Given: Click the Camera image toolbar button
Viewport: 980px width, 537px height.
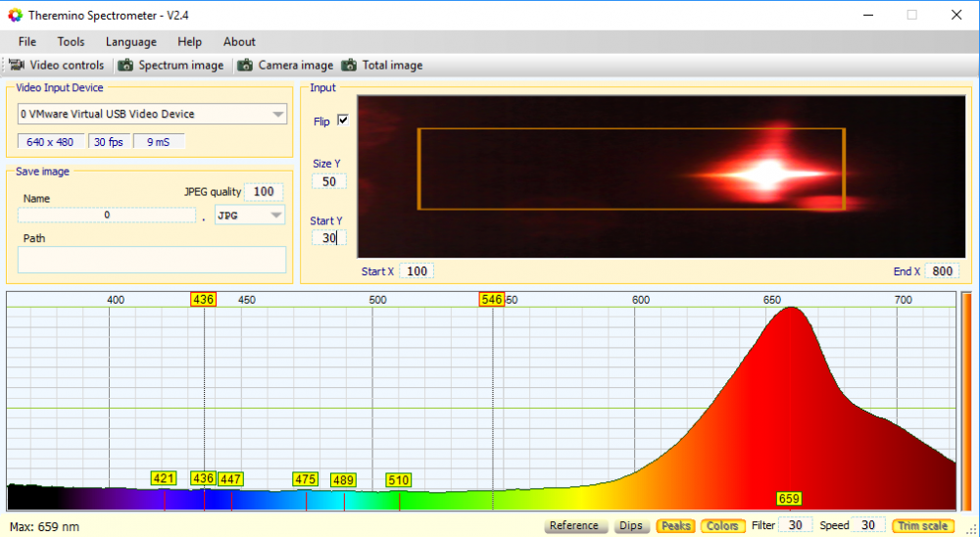Looking at the screenshot, I should pyautogui.click(x=287, y=65).
